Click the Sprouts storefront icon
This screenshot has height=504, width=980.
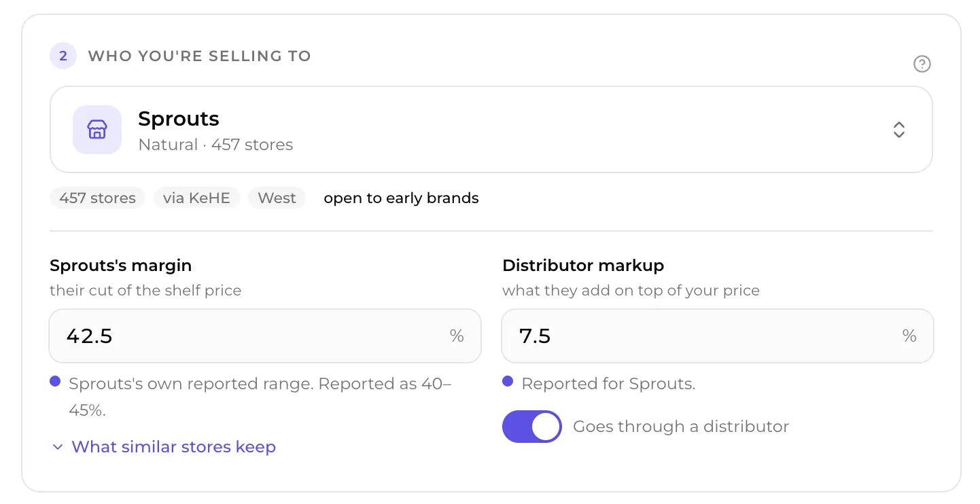97,130
